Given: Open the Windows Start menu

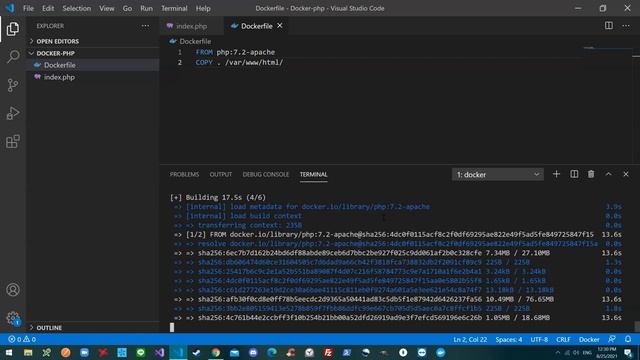Looking at the screenshot, I should point(9,352).
